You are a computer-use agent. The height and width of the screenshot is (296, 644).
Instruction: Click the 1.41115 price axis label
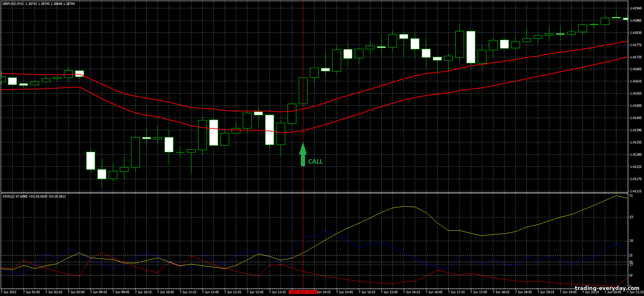(635, 191)
